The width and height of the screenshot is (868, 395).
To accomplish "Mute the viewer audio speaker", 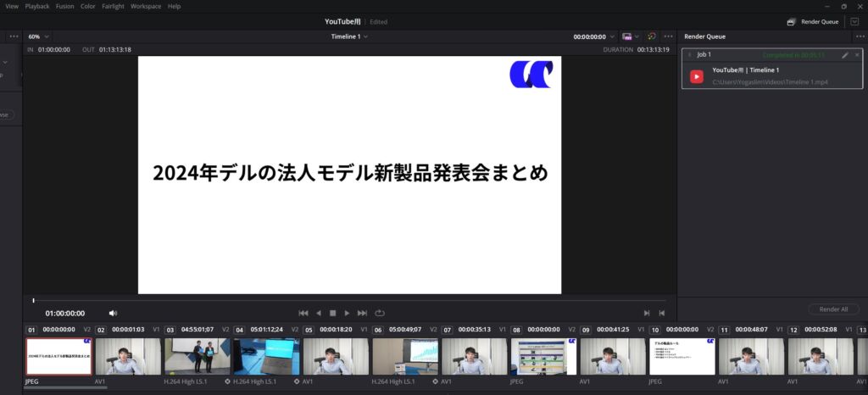I will (x=113, y=313).
